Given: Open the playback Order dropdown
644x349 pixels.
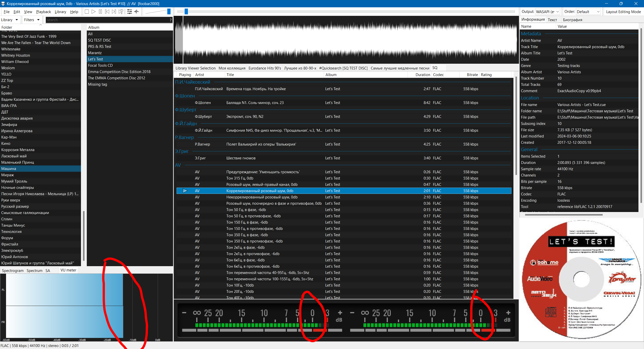Looking at the screenshot, I should click(x=588, y=12).
